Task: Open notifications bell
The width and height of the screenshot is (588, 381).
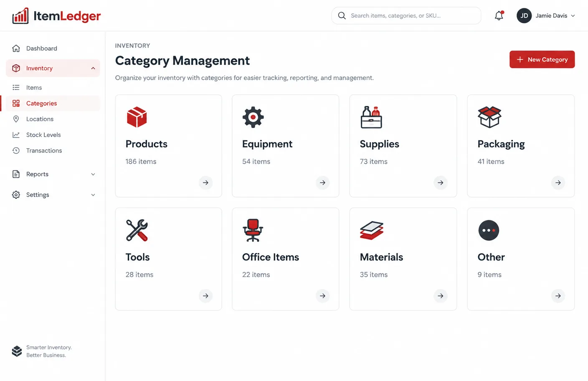Action: tap(499, 15)
